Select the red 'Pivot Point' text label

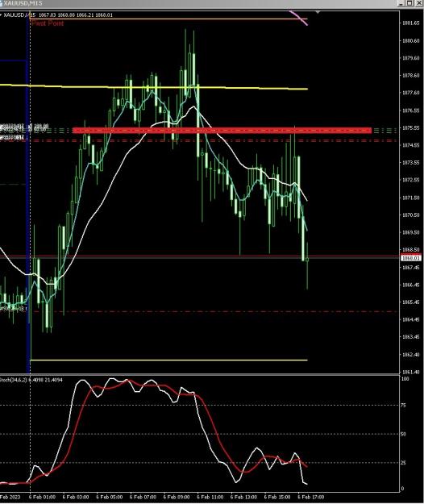click(48, 23)
